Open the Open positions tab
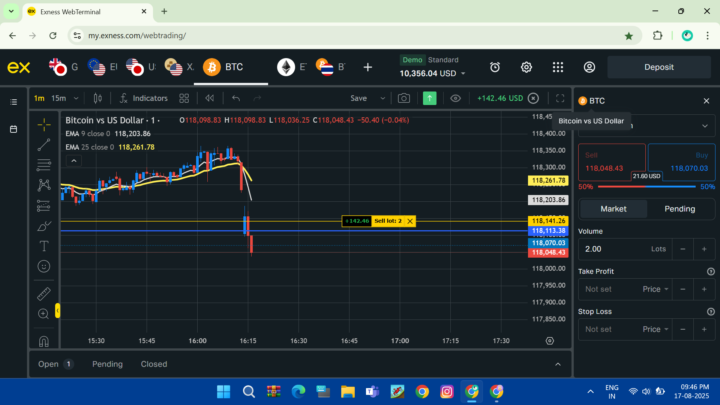The height and width of the screenshot is (405, 720). [x=55, y=364]
